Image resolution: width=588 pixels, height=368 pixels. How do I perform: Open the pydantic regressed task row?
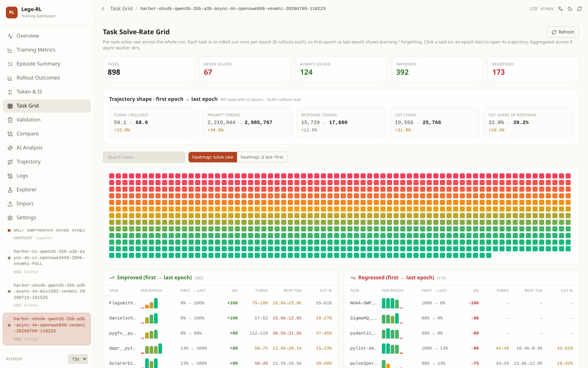[x=461, y=333]
